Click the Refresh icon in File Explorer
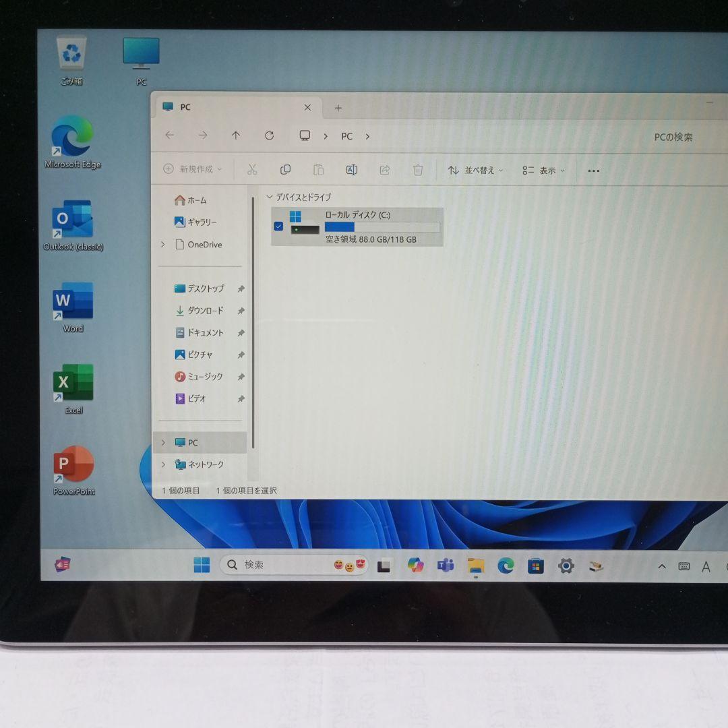This screenshot has height=728, width=728. [x=269, y=135]
